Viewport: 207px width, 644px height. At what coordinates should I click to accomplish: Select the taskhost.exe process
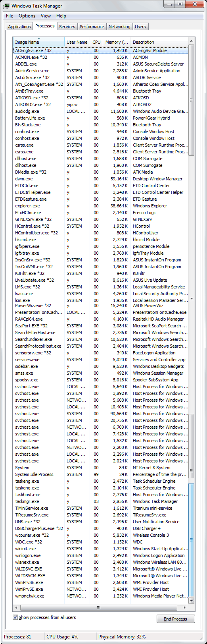click(x=101, y=495)
